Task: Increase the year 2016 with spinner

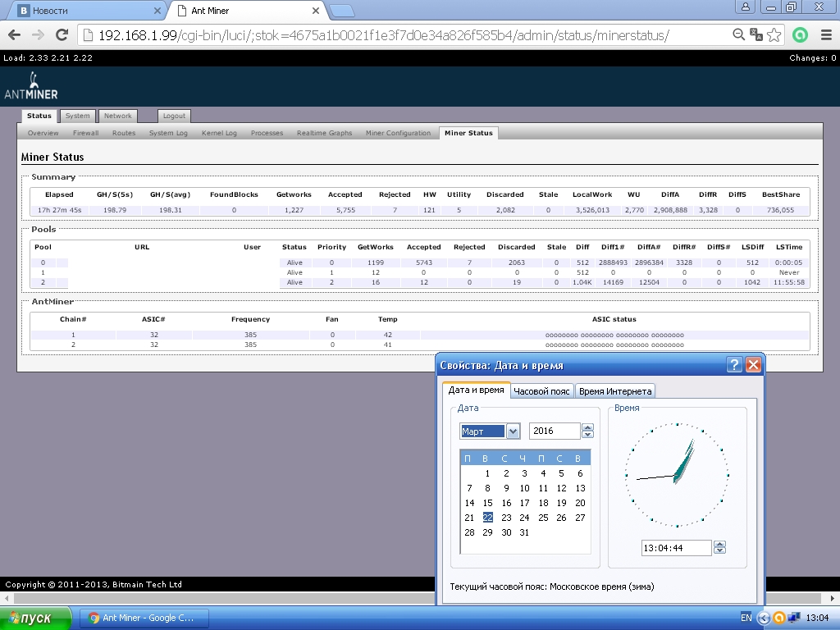Action: coord(587,427)
